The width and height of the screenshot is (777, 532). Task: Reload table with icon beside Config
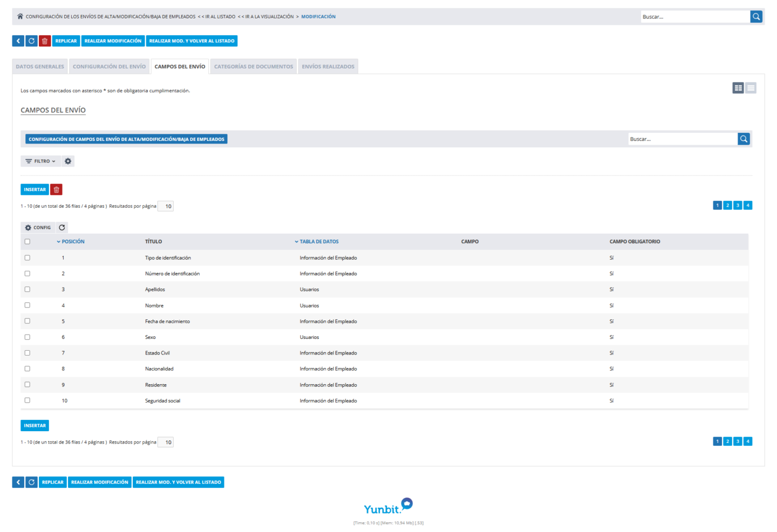tap(62, 228)
